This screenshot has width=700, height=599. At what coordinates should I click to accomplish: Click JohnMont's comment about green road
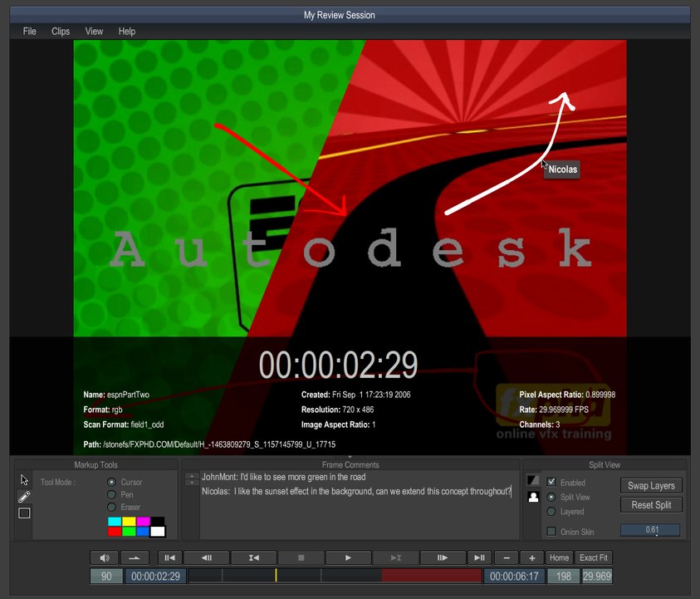(x=283, y=477)
